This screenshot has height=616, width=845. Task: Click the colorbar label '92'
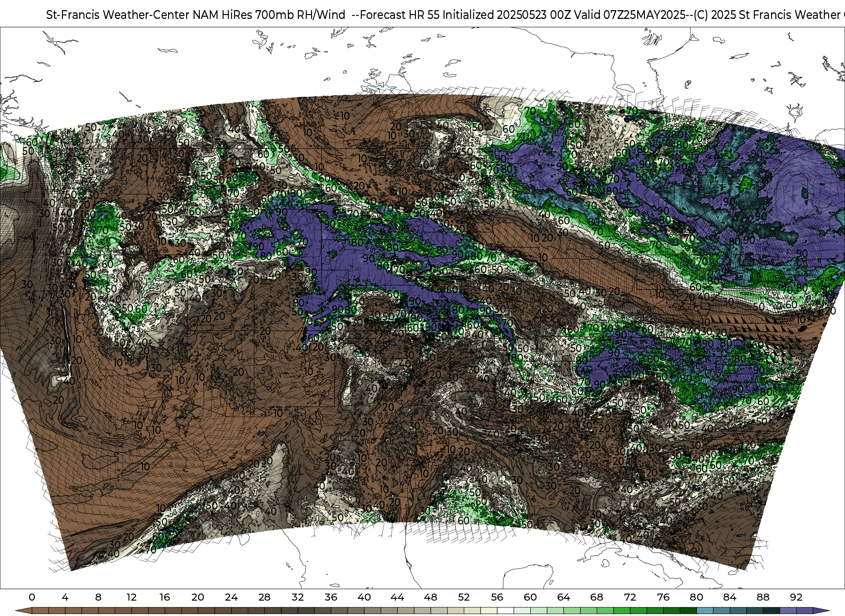tap(796, 597)
